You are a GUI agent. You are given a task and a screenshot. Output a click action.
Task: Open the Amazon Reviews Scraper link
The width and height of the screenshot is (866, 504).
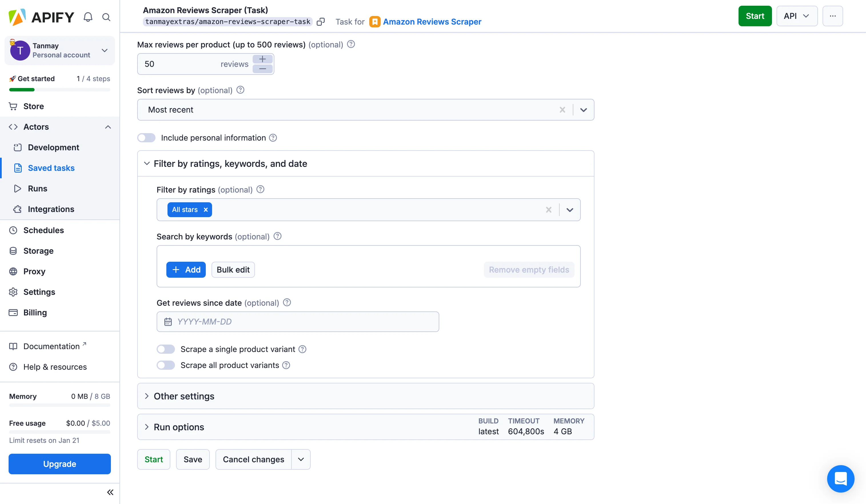pyautogui.click(x=432, y=22)
